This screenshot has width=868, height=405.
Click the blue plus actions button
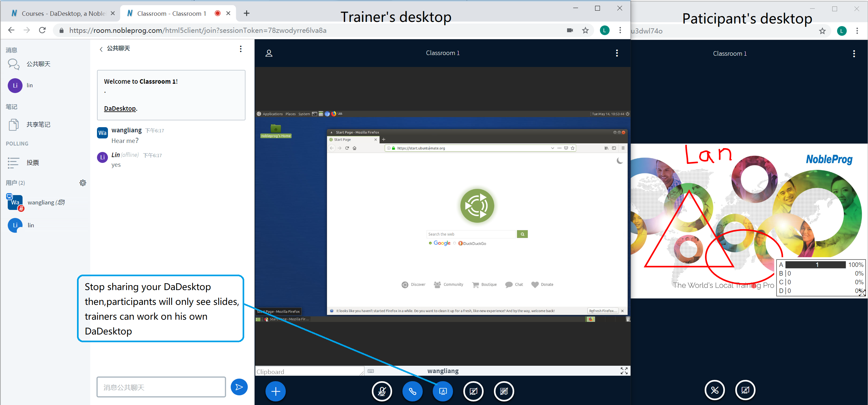coord(275,391)
